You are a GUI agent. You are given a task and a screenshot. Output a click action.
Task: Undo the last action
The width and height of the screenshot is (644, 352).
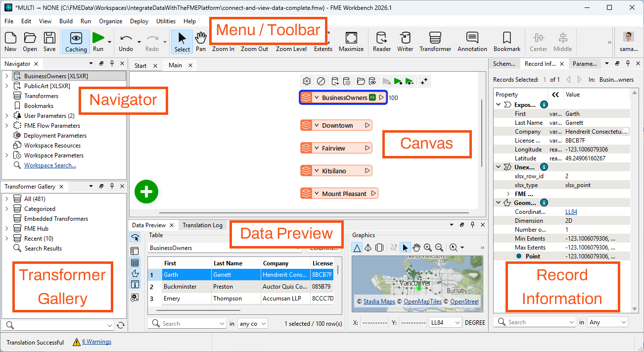126,42
